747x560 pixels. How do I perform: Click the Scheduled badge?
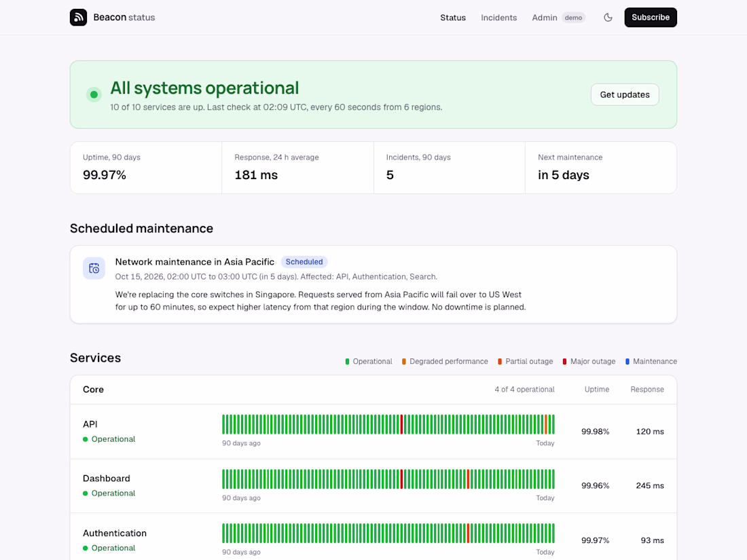coord(304,262)
